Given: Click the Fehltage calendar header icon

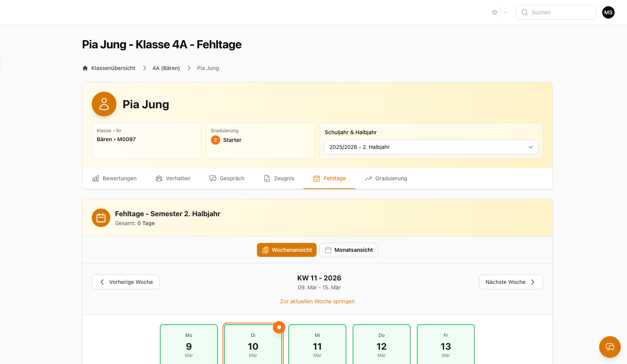Looking at the screenshot, I should pyautogui.click(x=101, y=218).
